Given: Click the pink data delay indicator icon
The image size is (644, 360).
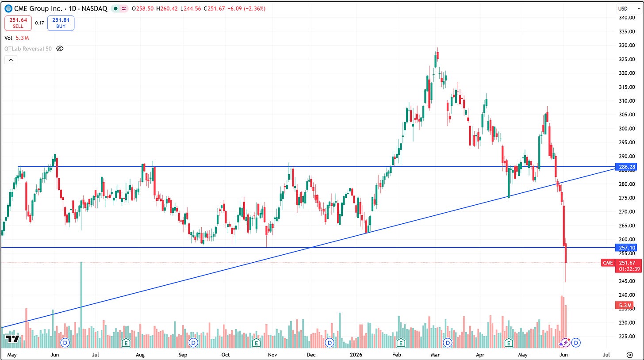Looking at the screenshot, I should click(x=123, y=8).
